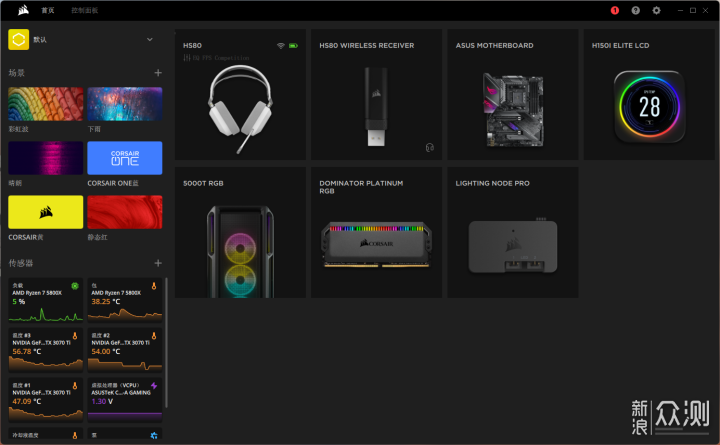720x445 pixels.
Task: Click the sensors panel vertical scrollbar
Action: point(166,340)
